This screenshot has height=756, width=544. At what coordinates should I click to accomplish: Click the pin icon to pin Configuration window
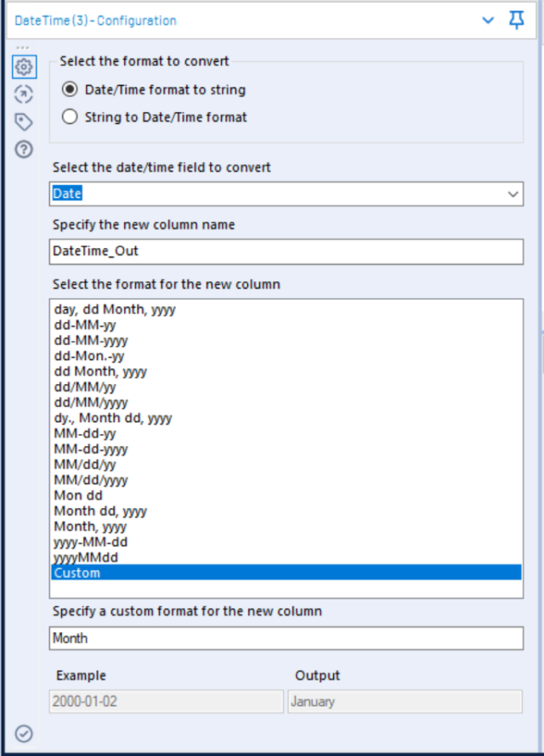click(x=517, y=20)
